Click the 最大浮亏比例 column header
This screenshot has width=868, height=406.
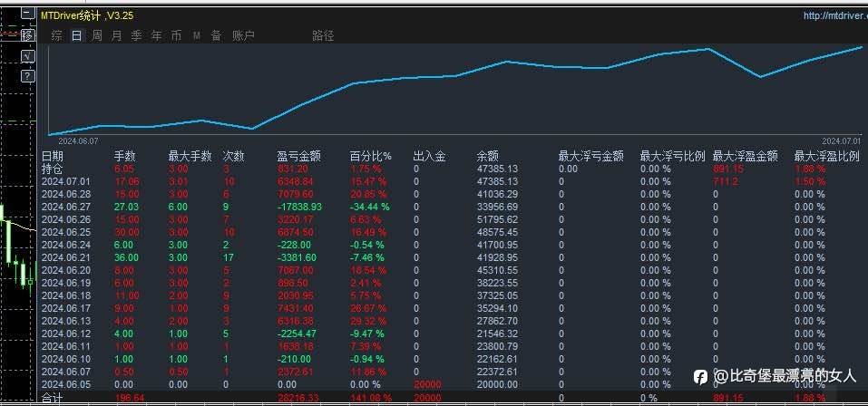click(x=673, y=157)
